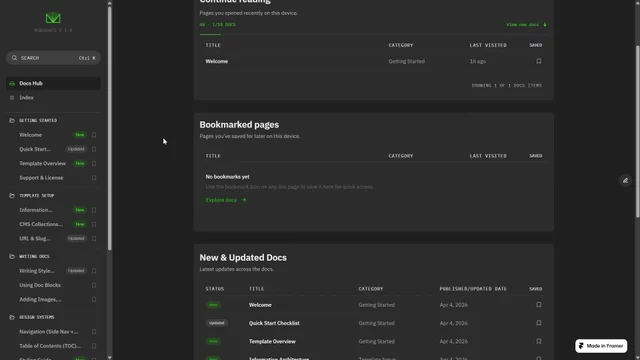Save Quick Start Checklist in New & Updated Docs
Screen dimensions: 640x360
(539, 323)
